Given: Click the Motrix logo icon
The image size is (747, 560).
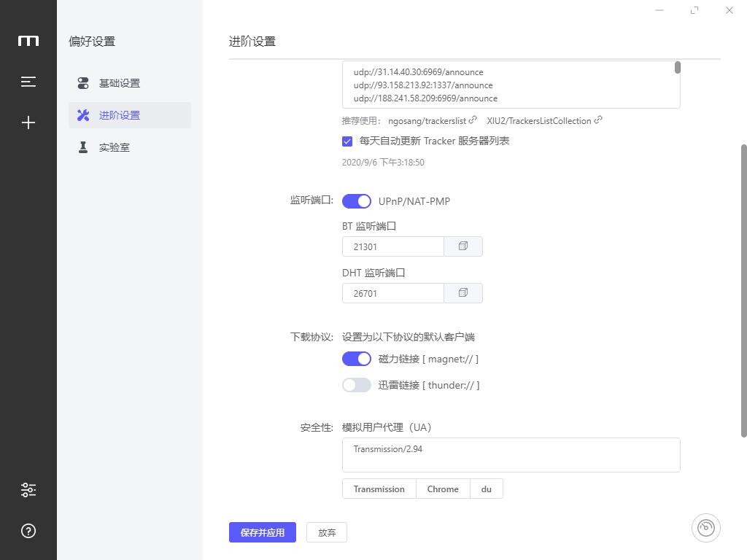Looking at the screenshot, I should tap(28, 41).
